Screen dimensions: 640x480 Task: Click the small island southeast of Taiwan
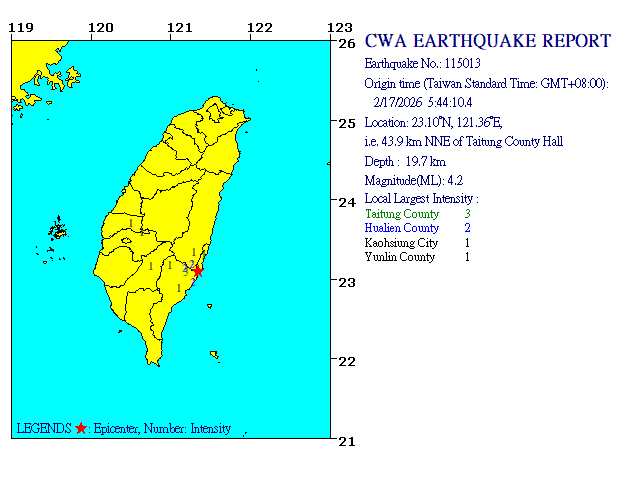[x=212, y=353]
